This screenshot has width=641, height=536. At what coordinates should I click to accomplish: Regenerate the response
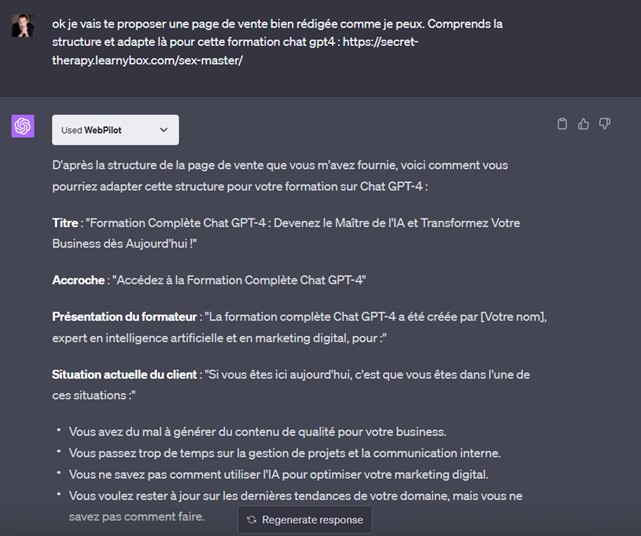coord(305,520)
